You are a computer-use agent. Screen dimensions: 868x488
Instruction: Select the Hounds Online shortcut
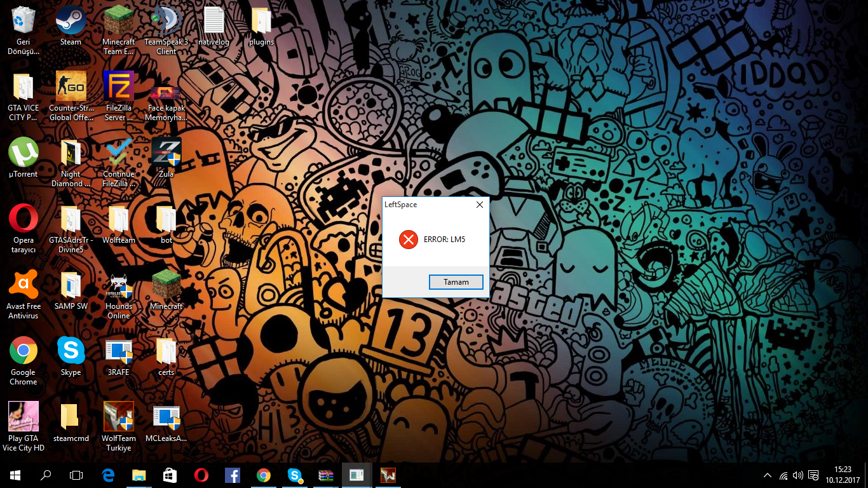click(x=119, y=295)
